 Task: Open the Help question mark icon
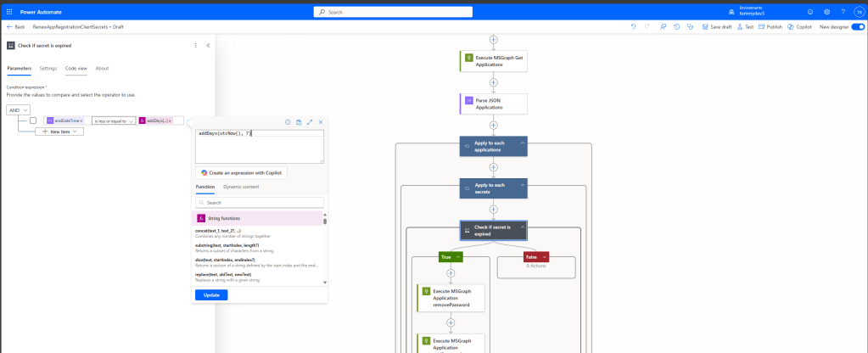843,12
